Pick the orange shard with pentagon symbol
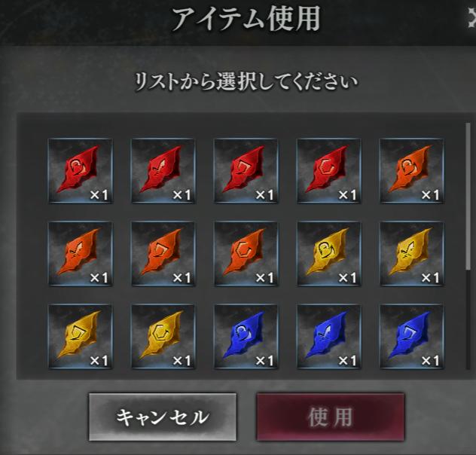 pyautogui.click(x=163, y=254)
